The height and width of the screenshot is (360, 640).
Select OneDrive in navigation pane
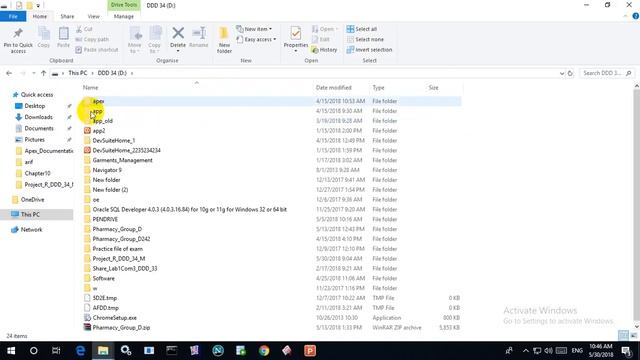32,200
